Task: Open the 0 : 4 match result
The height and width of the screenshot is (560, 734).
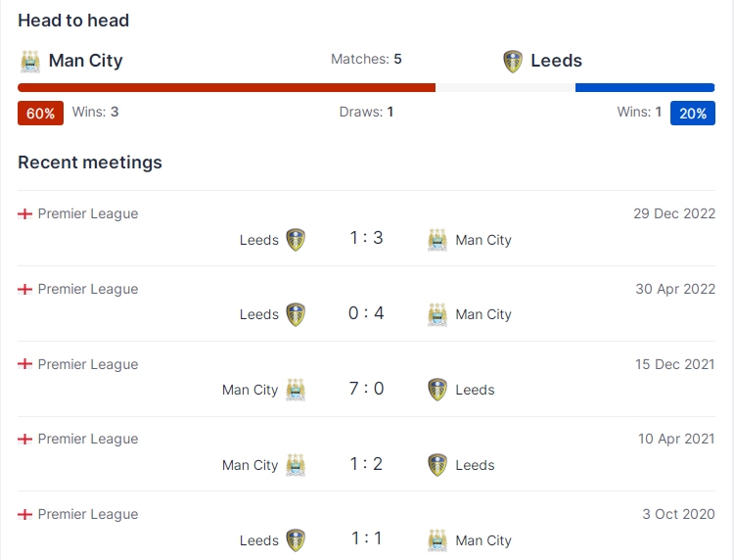Action: (x=367, y=313)
